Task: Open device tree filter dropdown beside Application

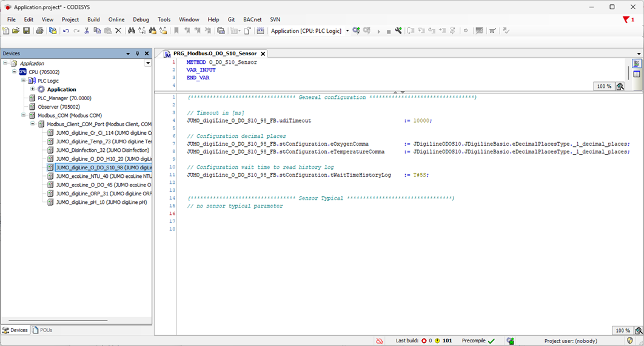Action: point(148,63)
